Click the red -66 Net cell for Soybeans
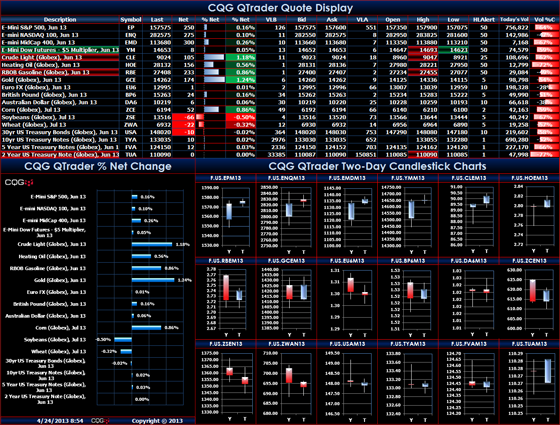 click(184, 118)
